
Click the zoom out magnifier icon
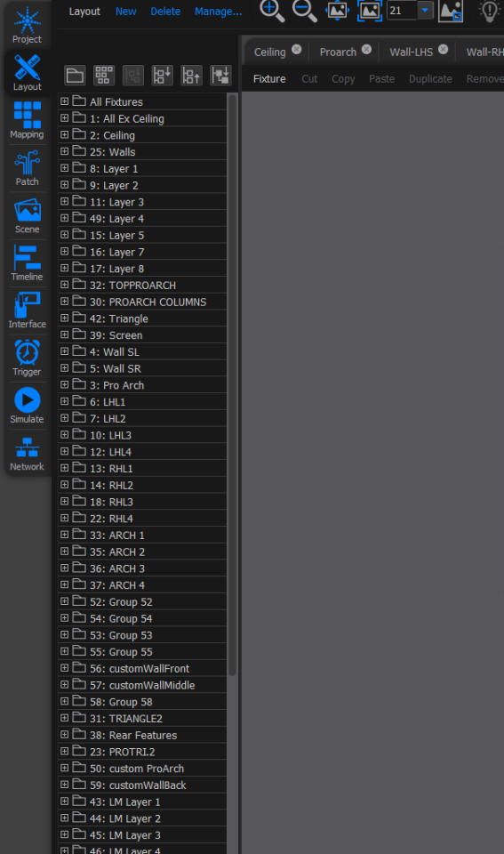point(304,11)
